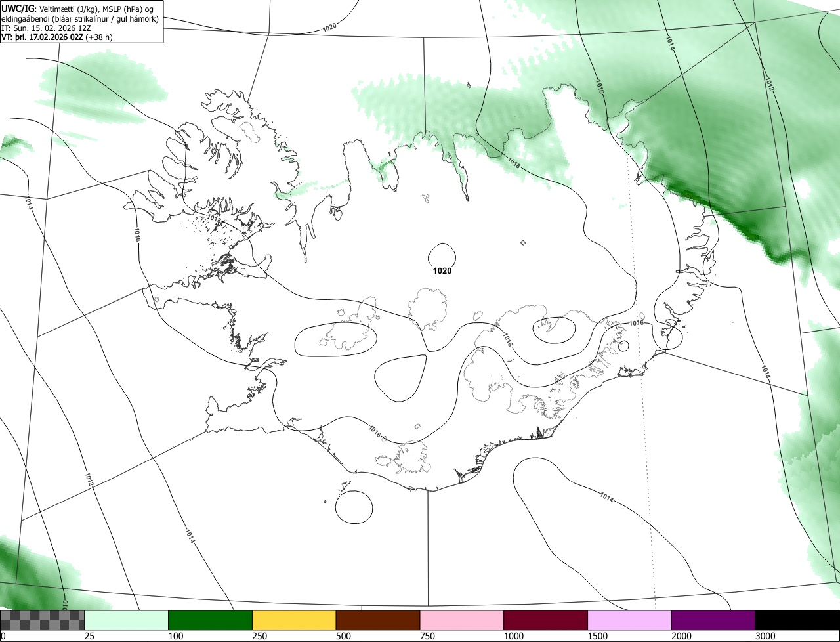
Task: Select the light pink 750–1000 legend swatch
Action: (x=462, y=620)
